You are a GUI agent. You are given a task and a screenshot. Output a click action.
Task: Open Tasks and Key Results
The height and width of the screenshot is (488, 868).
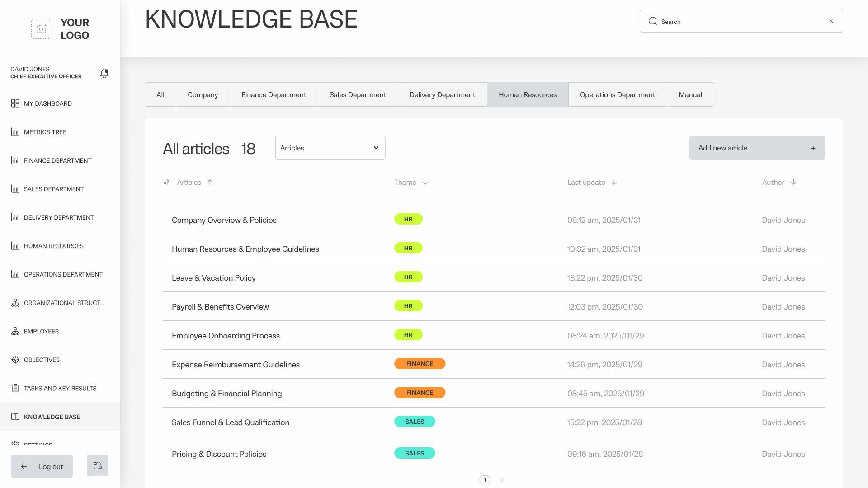(60, 388)
